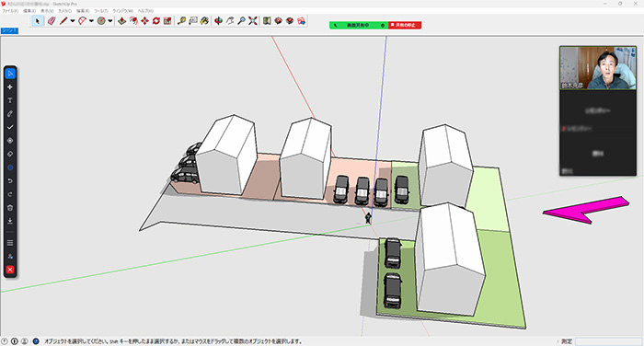Switch to the シーン1 scene tab
This screenshot has height=346, width=644.
[9, 30]
